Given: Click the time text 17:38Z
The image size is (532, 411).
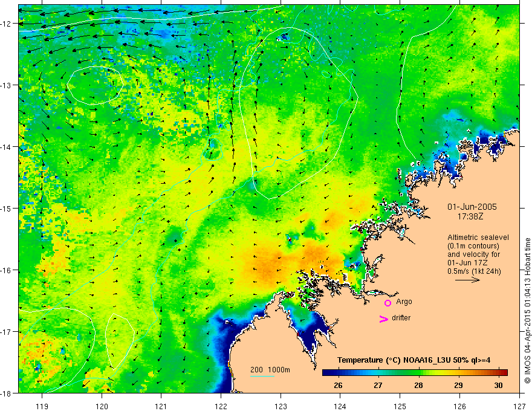Looking at the screenshot, I should 470,216.
